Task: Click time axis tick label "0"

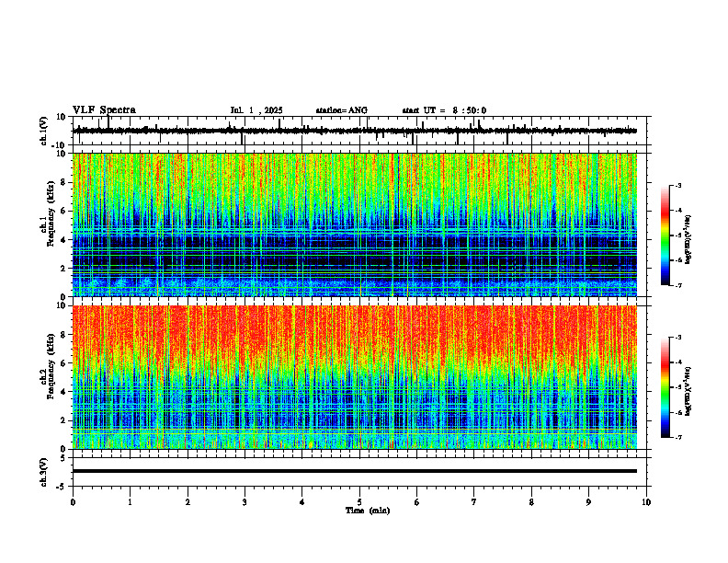Action: click(x=73, y=502)
